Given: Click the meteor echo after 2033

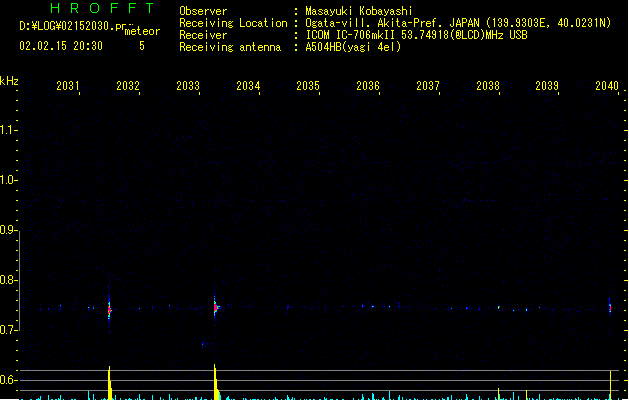Looking at the screenshot, I should 216,307.
